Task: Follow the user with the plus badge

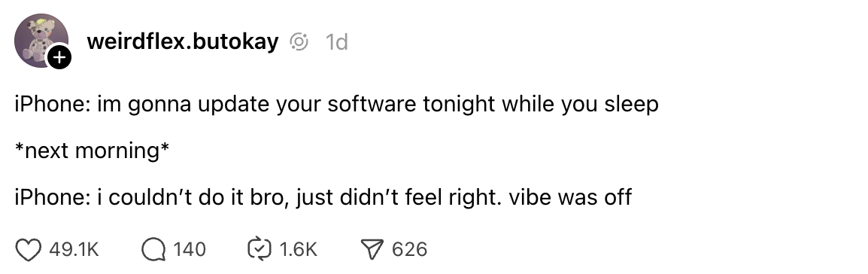Action: click(x=59, y=57)
